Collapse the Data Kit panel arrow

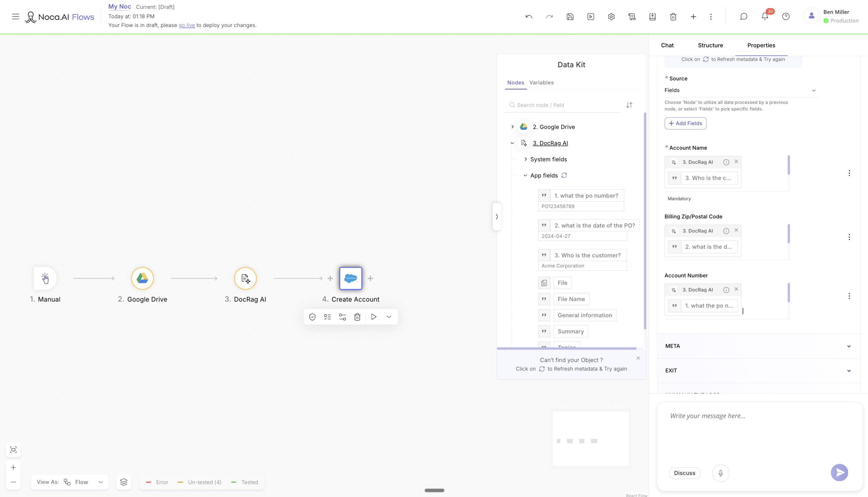tap(497, 216)
